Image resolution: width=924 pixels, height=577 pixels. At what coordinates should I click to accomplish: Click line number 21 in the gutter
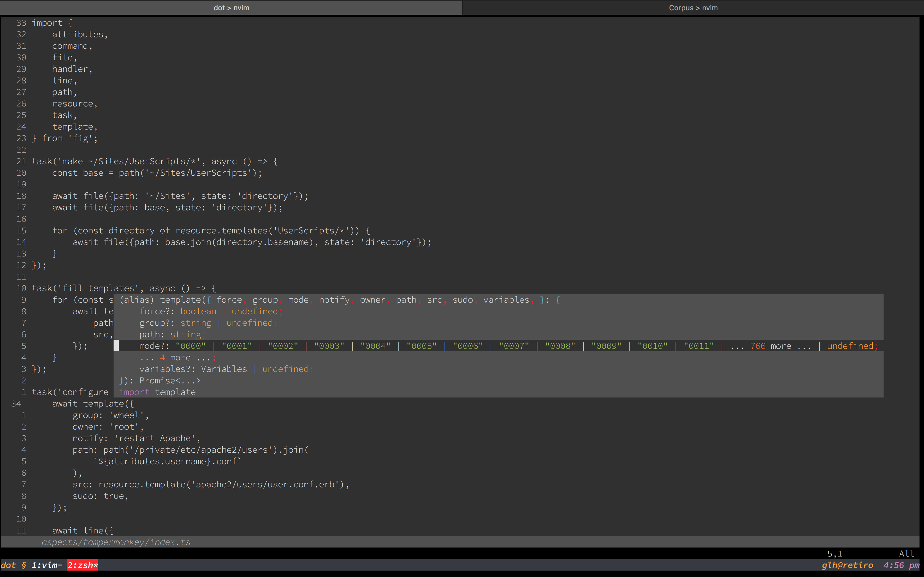click(x=21, y=161)
